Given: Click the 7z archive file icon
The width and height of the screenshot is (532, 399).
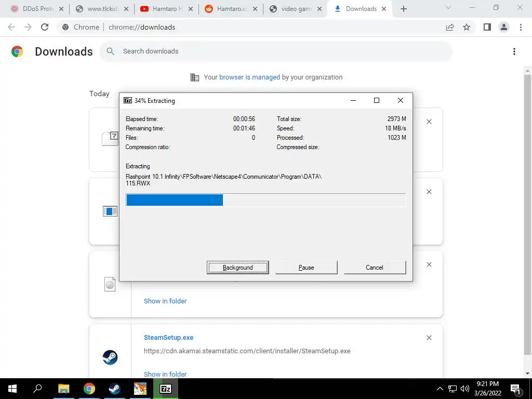Looking at the screenshot, I should coord(110,138).
